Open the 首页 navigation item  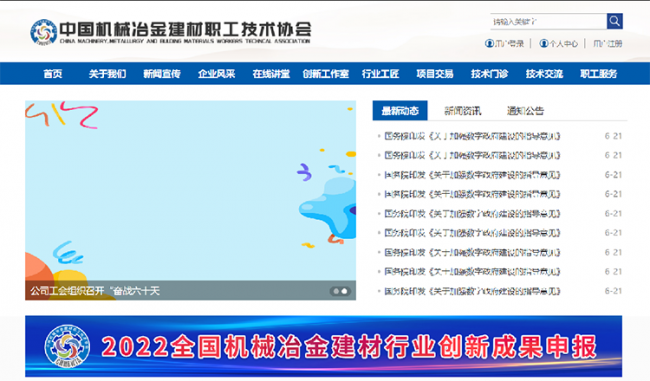53,74
